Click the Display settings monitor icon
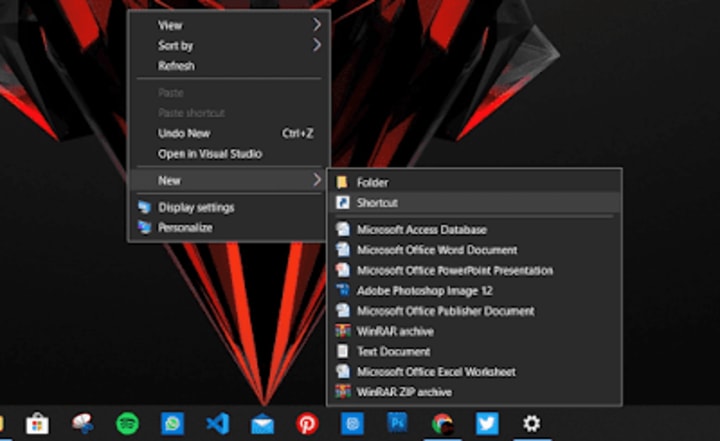The height and width of the screenshot is (441, 720). [x=145, y=207]
